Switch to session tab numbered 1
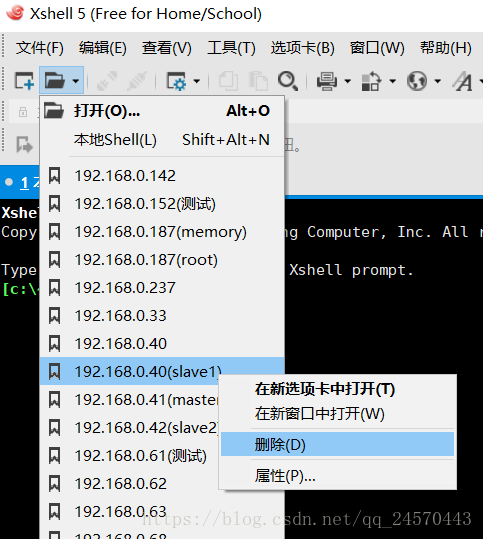The width and height of the screenshot is (483, 539). tap(21, 183)
